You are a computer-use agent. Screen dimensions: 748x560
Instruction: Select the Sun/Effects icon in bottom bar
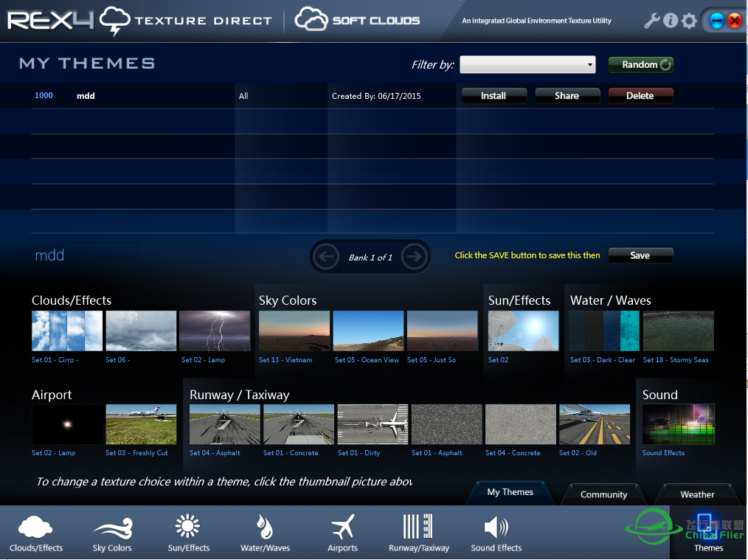188,527
